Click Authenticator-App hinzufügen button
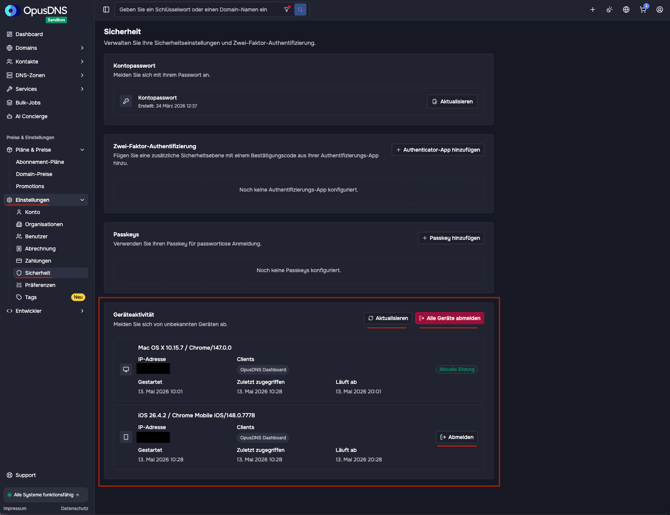 (x=438, y=150)
